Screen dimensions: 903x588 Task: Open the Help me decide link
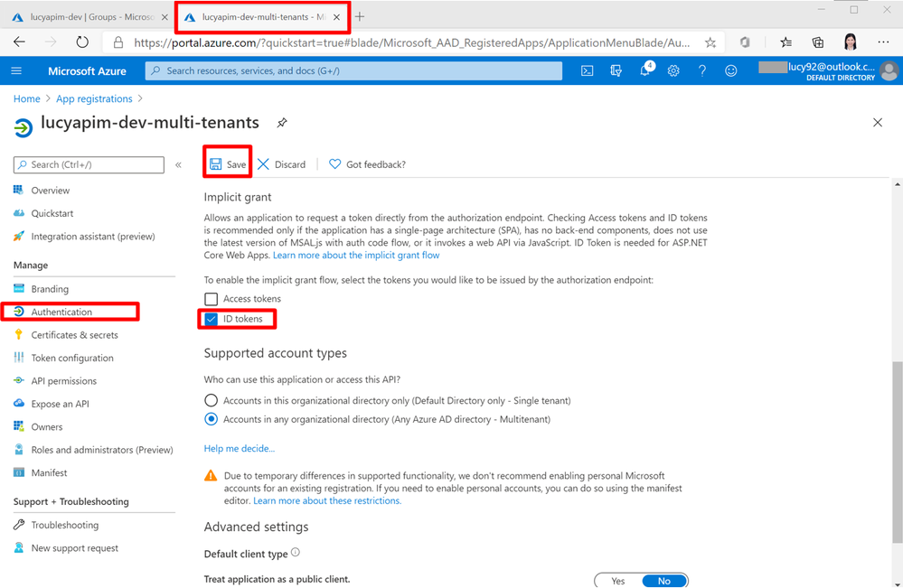(239, 448)
